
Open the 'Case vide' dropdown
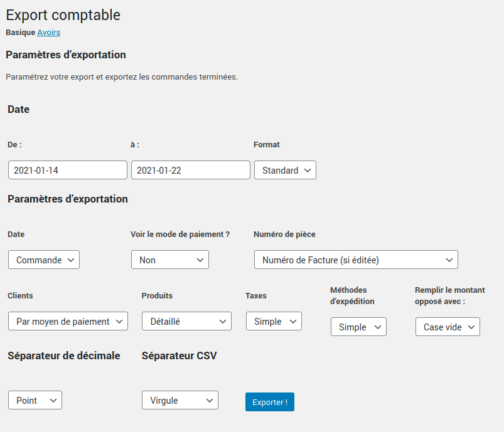coord(448,327)
